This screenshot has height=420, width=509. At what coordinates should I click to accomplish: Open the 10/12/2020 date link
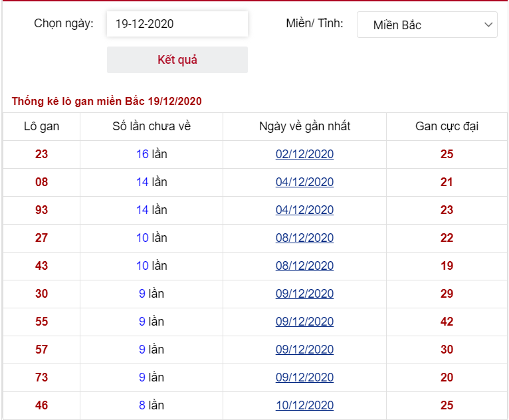[x=304, y=405]
